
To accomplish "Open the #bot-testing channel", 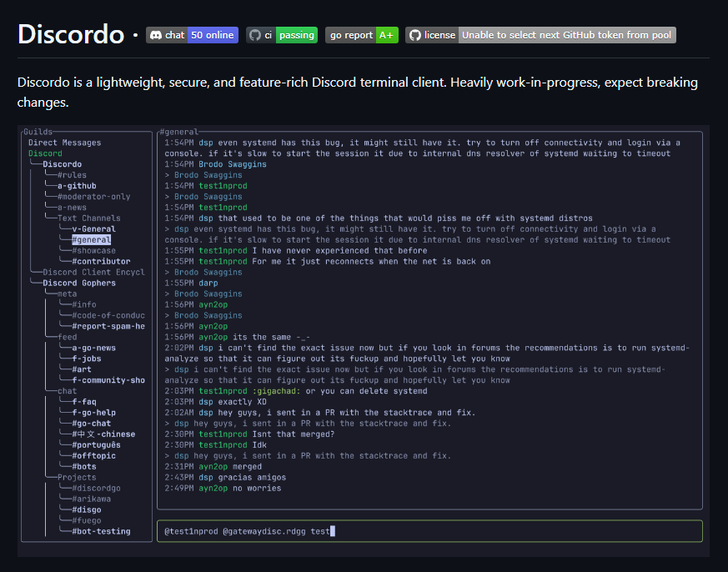I will (x=101, y=531).
